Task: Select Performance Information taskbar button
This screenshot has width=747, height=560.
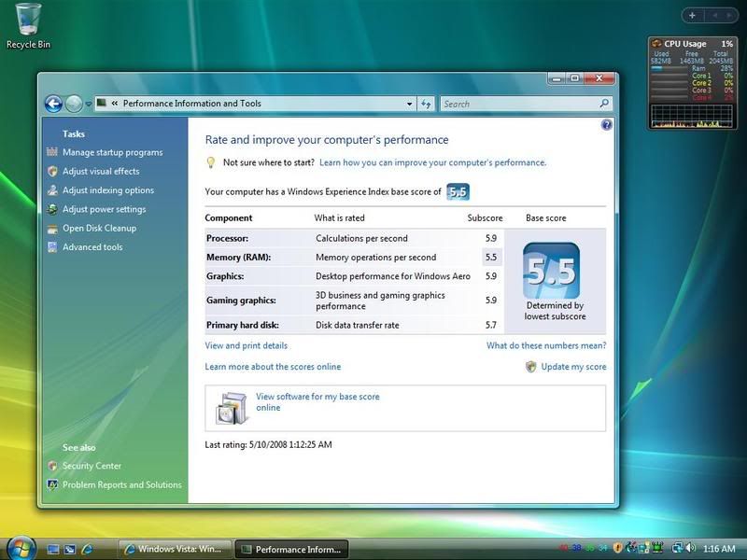Action: click(290, 549)
